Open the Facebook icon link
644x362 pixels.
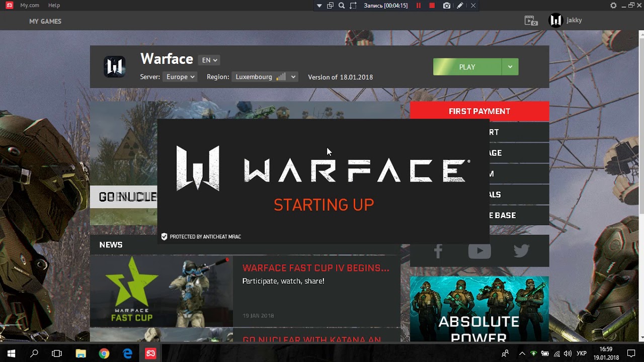click(x=438, y=251)
